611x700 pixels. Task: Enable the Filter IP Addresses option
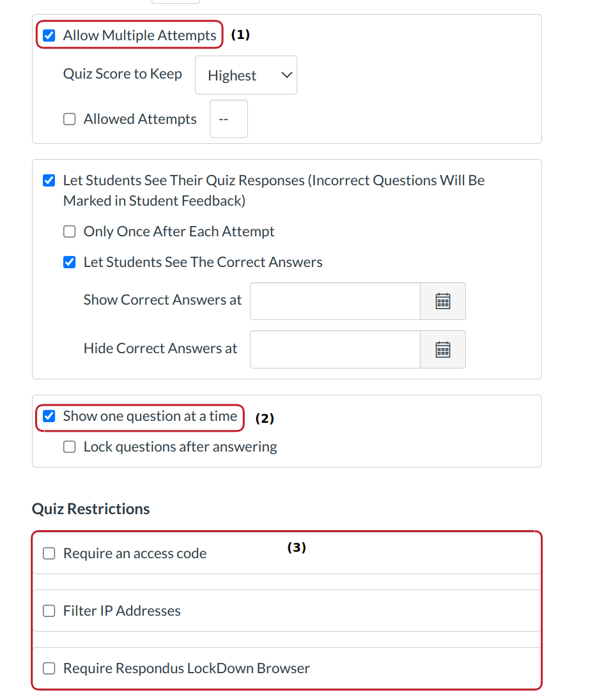tap(49, 611)
